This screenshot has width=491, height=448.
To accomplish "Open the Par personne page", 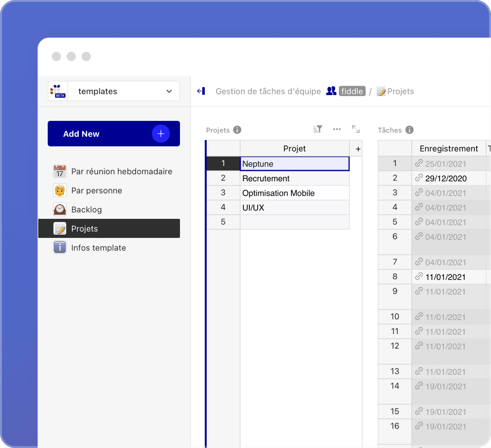I will click(x=96, y=191).
